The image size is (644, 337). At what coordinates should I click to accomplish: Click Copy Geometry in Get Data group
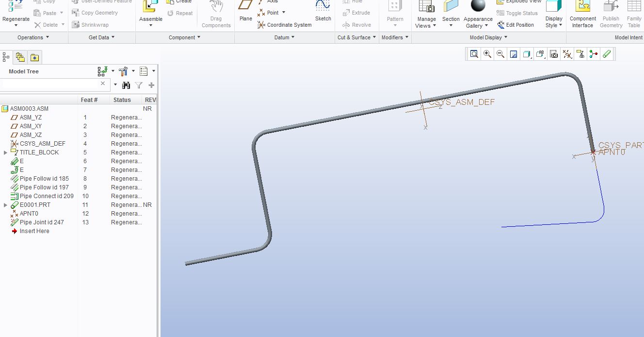coord(95,13)
